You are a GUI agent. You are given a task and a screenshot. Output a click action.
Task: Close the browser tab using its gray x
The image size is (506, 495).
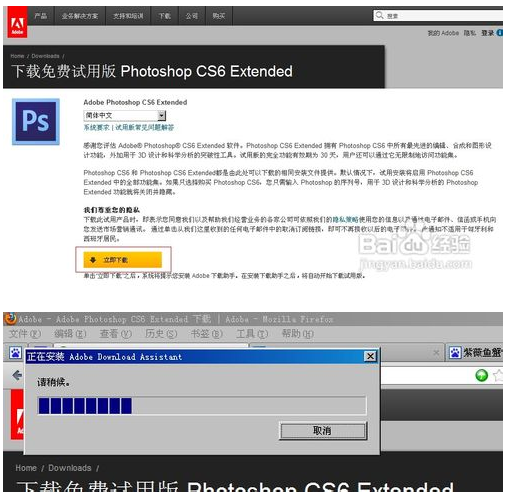coord(436,352)
